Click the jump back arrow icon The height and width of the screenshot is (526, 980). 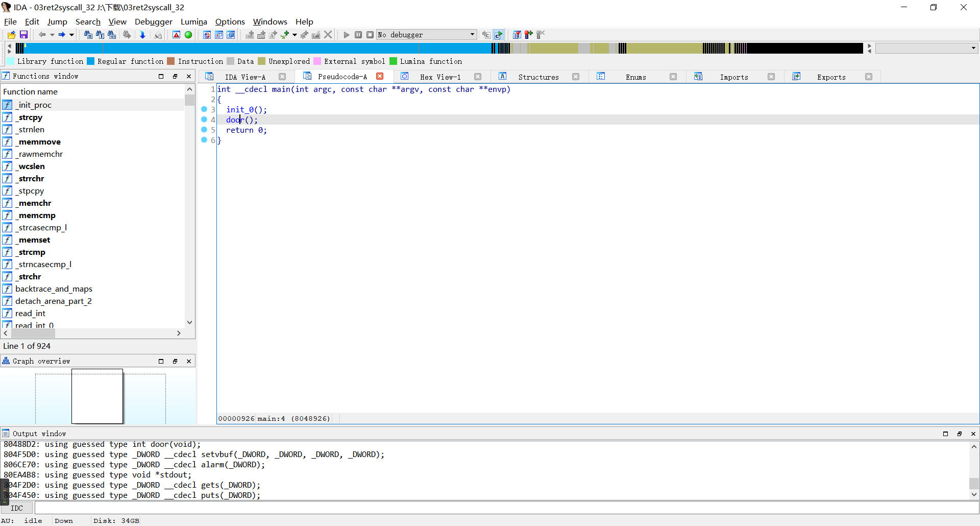click(x=42, y=35)
